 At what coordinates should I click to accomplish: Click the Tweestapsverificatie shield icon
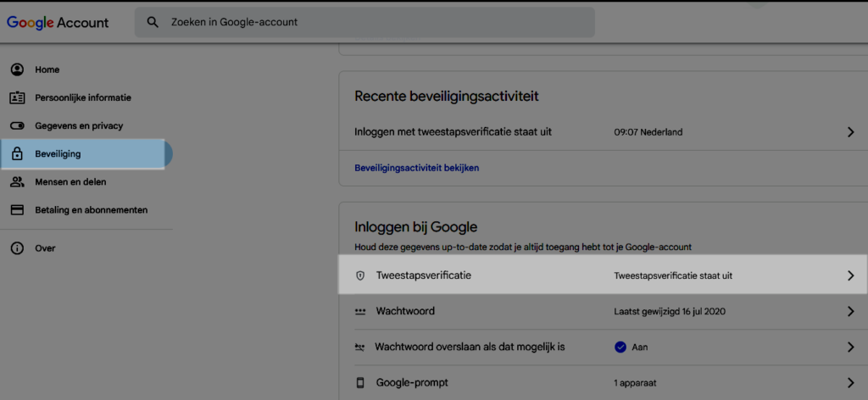click(x=360, y=275)
